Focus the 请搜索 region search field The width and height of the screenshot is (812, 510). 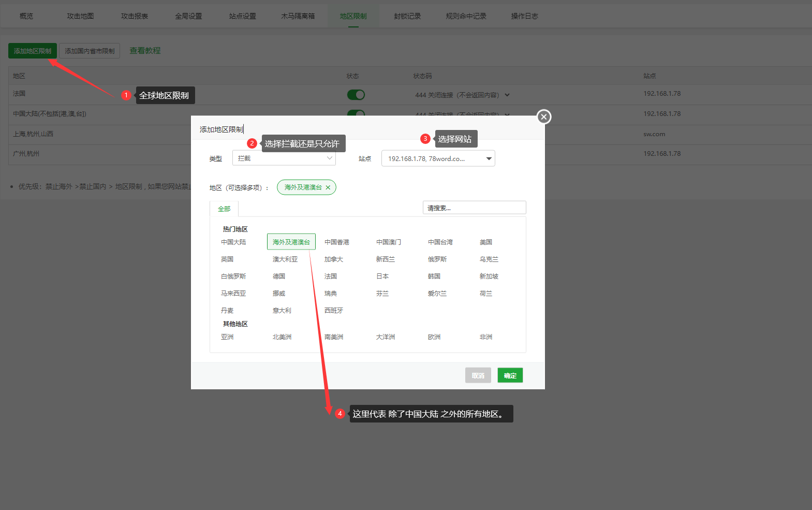(x=474, y=208)
